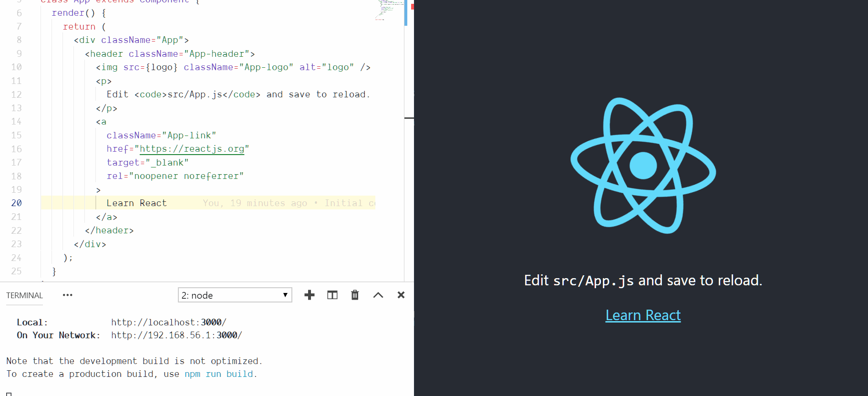
Task: Click the img tag on line 10
Action: [233, 67]
